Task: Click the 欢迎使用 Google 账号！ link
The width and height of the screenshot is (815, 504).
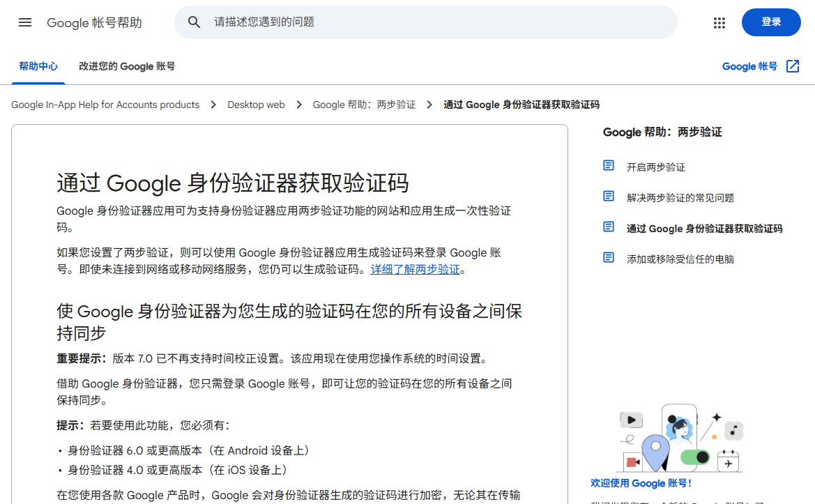Action: (641, 482)
